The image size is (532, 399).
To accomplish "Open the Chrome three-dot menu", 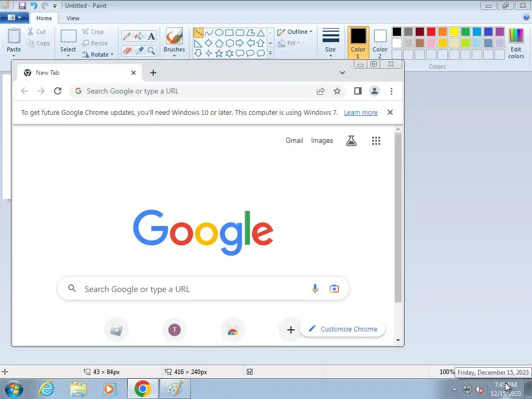I will point(391,91).
